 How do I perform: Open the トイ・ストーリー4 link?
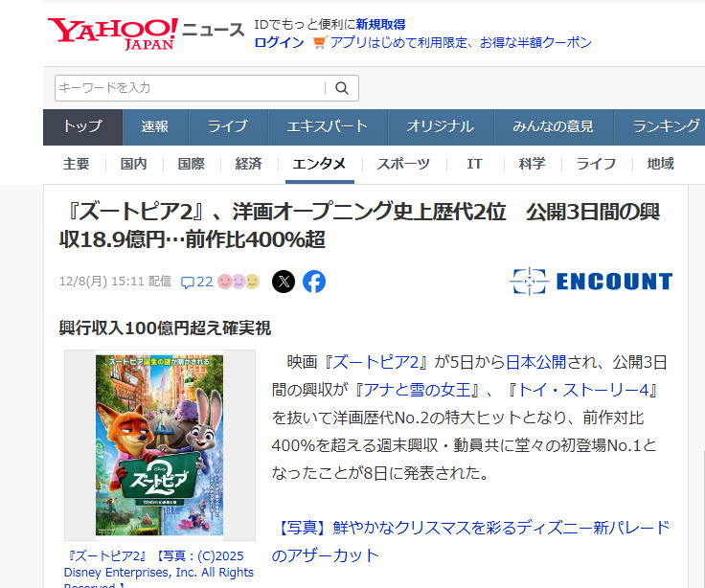pos(582,390)
